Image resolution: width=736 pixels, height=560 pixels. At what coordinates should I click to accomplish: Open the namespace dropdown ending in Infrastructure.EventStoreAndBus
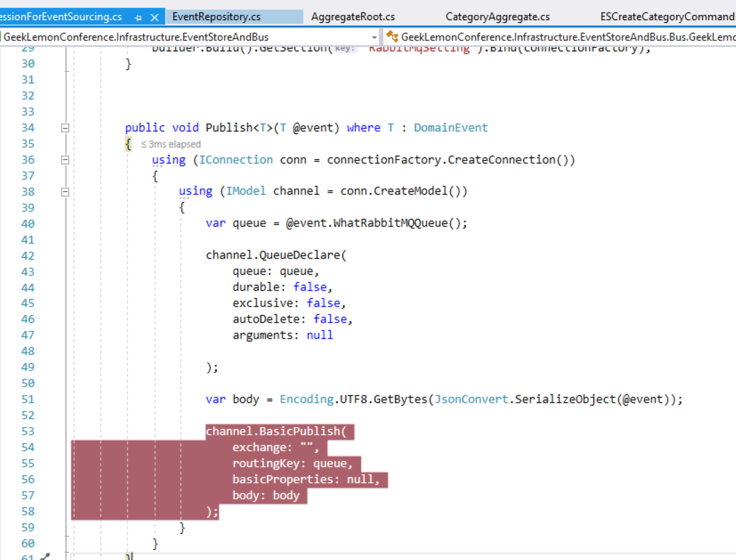(x=190, y=37)
